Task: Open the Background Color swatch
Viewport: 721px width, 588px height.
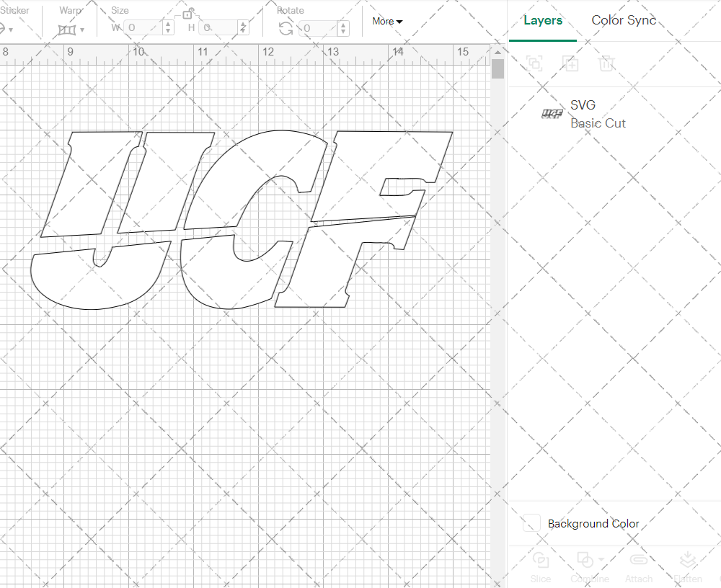Action: click(x=531, y=524)
